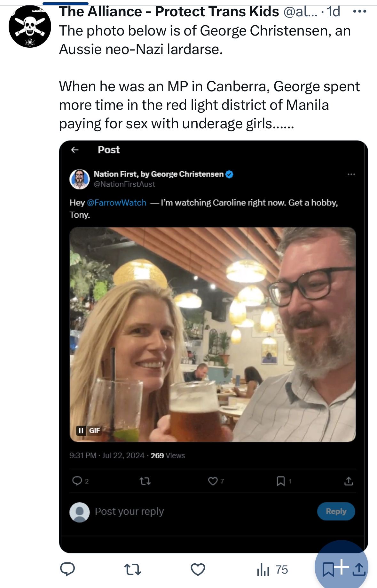
Task: Pause the GIF in embedded image
Action: pos(81,431)
